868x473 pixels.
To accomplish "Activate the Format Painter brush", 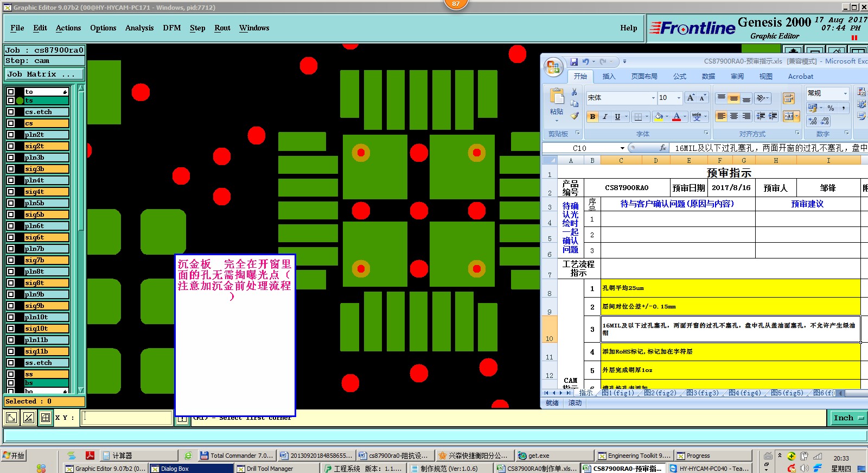I will click(x=575, y=116).
